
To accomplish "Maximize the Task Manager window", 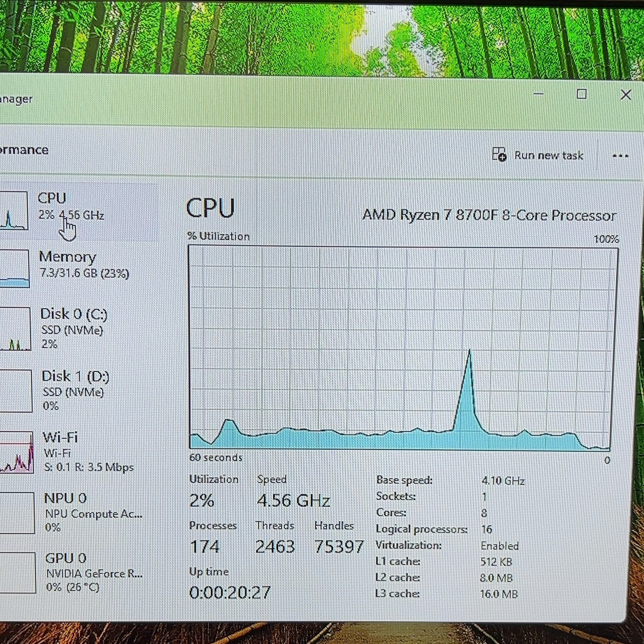I will (581, 94).
